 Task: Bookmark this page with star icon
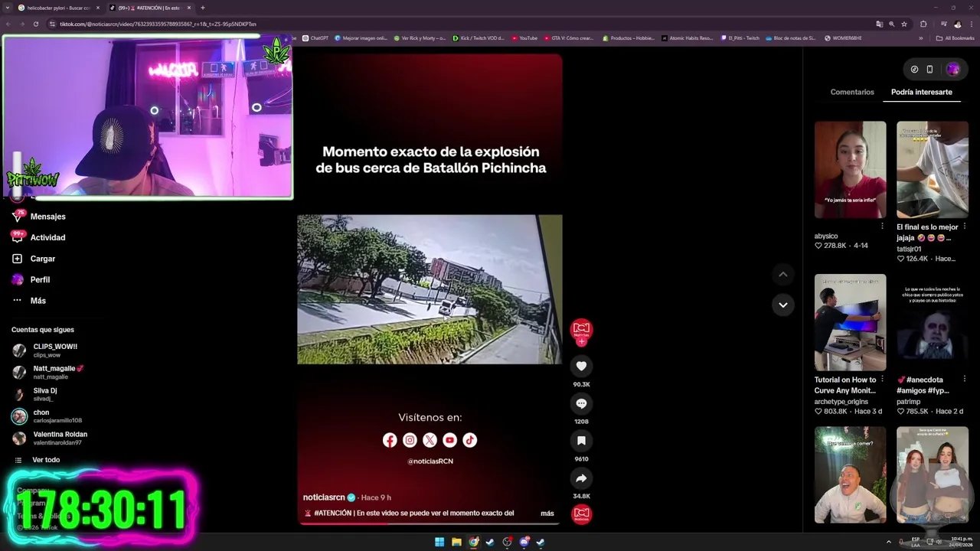904,24
